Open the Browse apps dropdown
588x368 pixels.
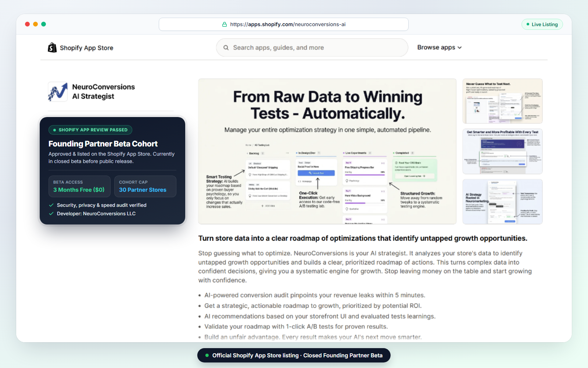[440, 47]
